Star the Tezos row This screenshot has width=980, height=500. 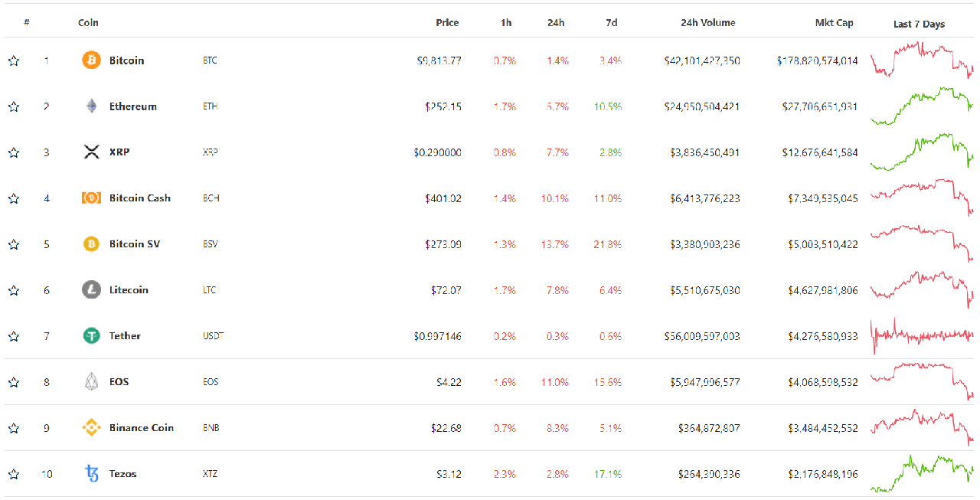point(13,474)
